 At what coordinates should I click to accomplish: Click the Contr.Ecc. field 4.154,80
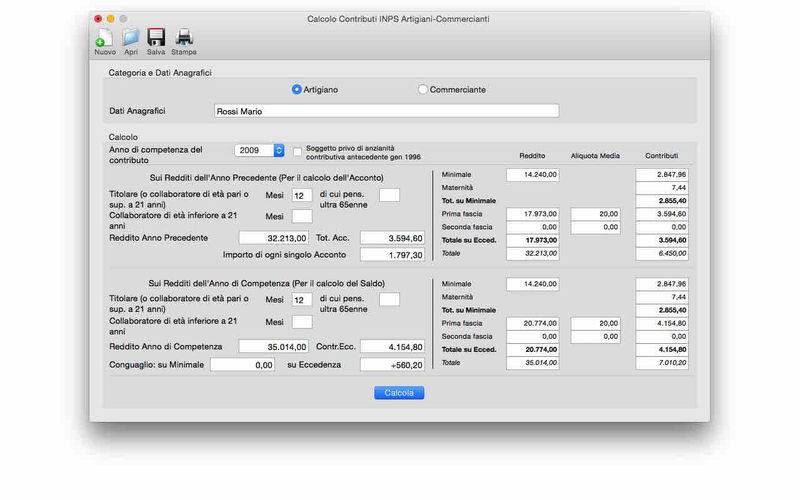(x=392, y=346)
